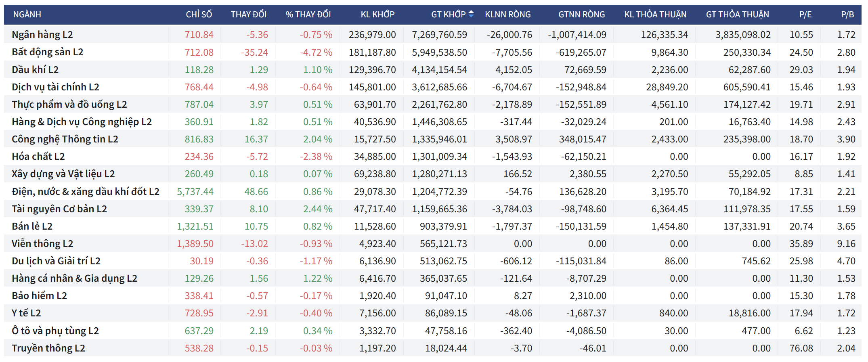Image resolution: width=868 pixels, height=362 pixels.
Task: Open Truyền thông L2 sector
Action: (48, 348)
